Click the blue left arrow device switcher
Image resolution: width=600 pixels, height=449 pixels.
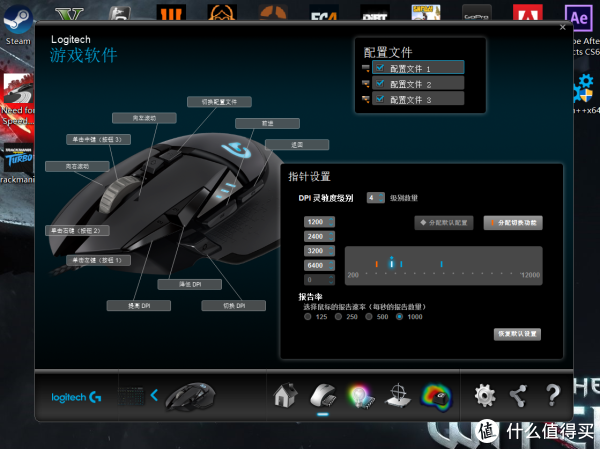pyautogui.click(x=154, y=395)
